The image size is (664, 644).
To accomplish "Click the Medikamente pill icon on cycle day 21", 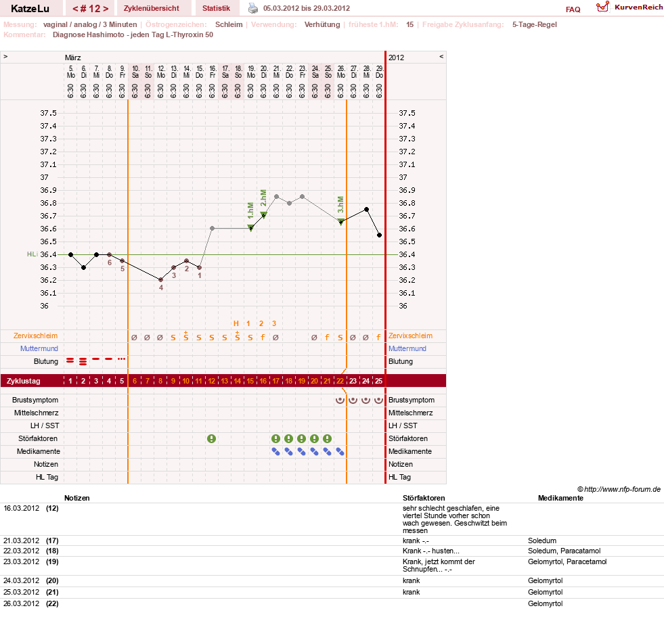I will (x=328, y=451).
